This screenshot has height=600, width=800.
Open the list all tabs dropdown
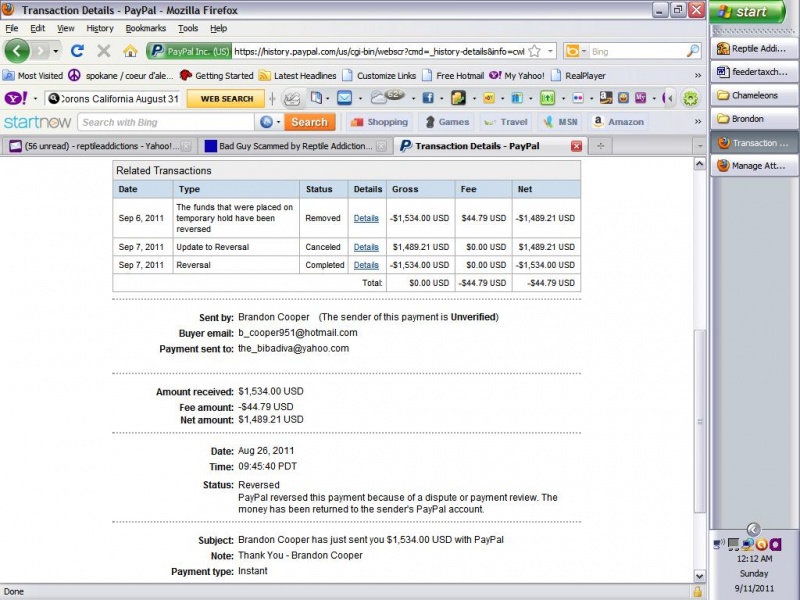click(699, 146)
